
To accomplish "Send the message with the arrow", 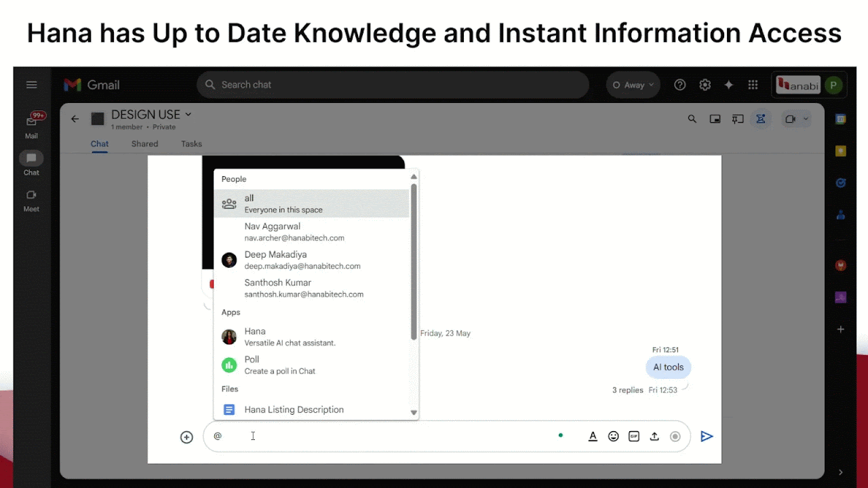I will coord(707,436).
